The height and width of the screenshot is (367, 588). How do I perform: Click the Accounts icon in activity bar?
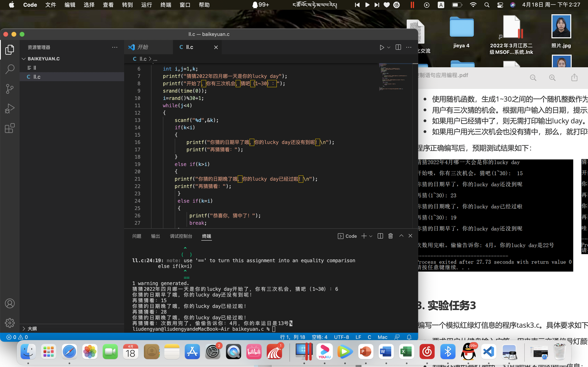10,303
